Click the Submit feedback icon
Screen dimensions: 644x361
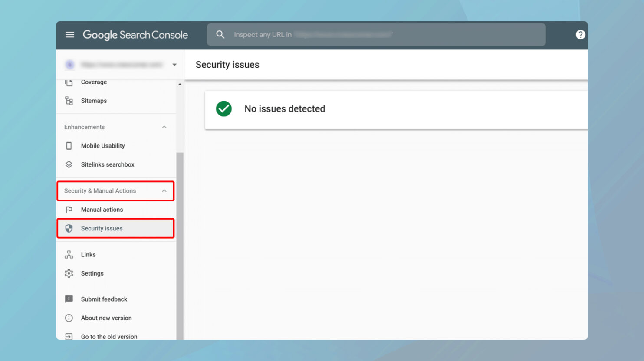(x=69, y=299)
